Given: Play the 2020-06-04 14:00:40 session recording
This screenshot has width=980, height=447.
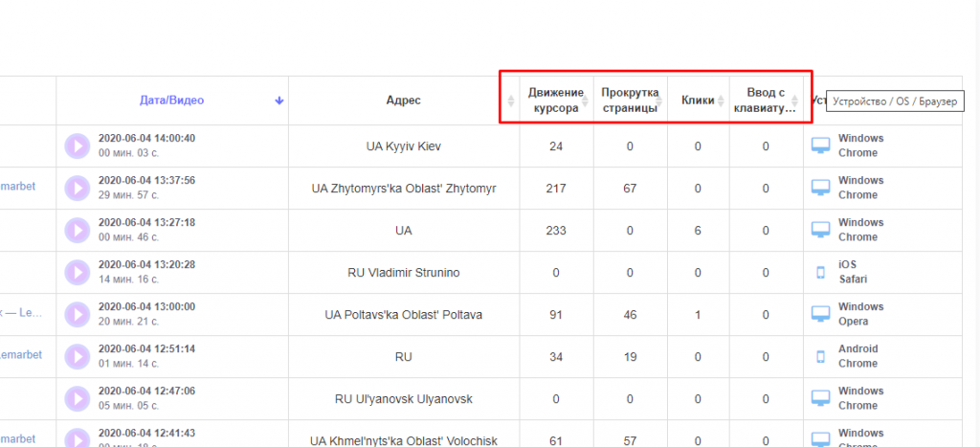Looking at the screenshot, I should (77, 146).
